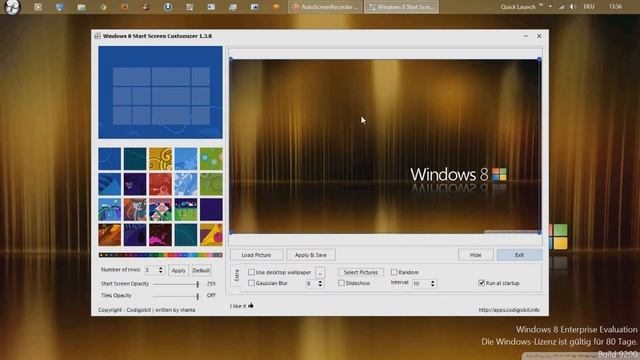Click the Windows 8 wallpaper preview image
The height and width of the screenshot is (360, 640).
coord(385,146)
